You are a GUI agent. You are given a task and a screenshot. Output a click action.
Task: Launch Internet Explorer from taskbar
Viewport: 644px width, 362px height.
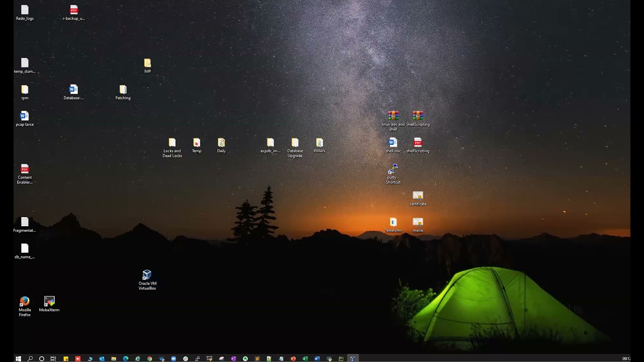tap(137, 358)
